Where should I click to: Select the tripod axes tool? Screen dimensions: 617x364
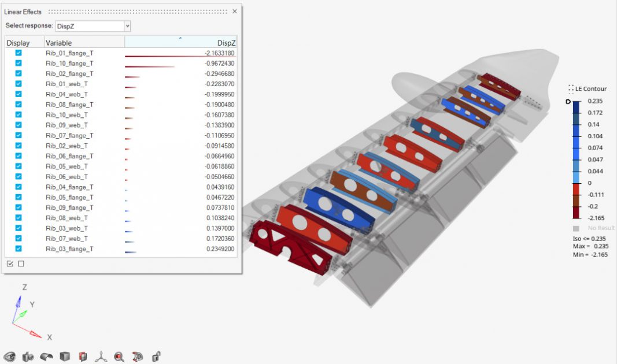101,356
